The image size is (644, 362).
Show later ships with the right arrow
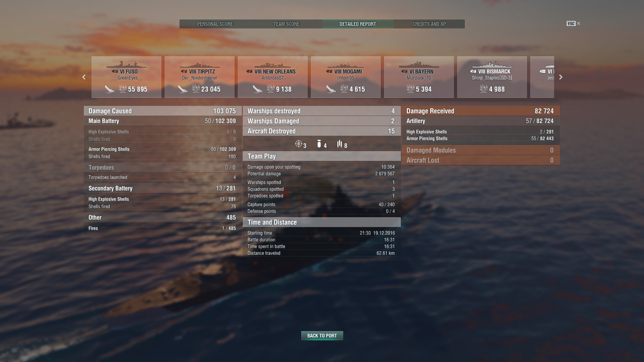click(561, 77)
